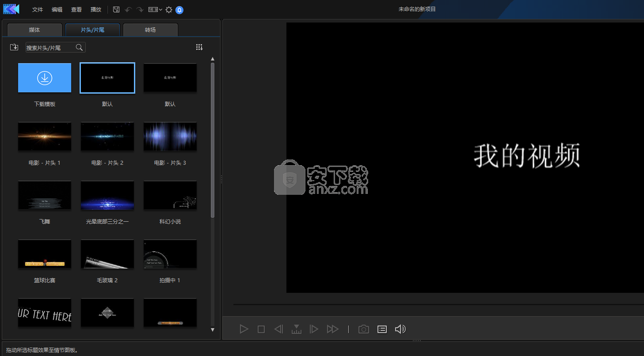
Task: Click the magnifier search icon
Action: (79, 47)
